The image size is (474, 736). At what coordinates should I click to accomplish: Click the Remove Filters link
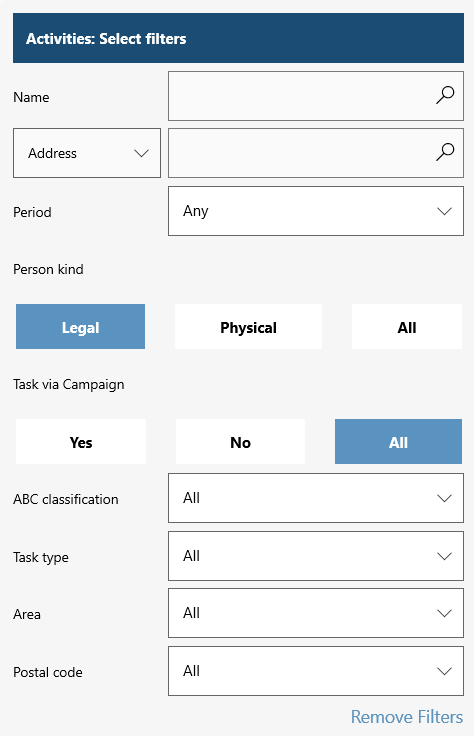pos(407,717)
